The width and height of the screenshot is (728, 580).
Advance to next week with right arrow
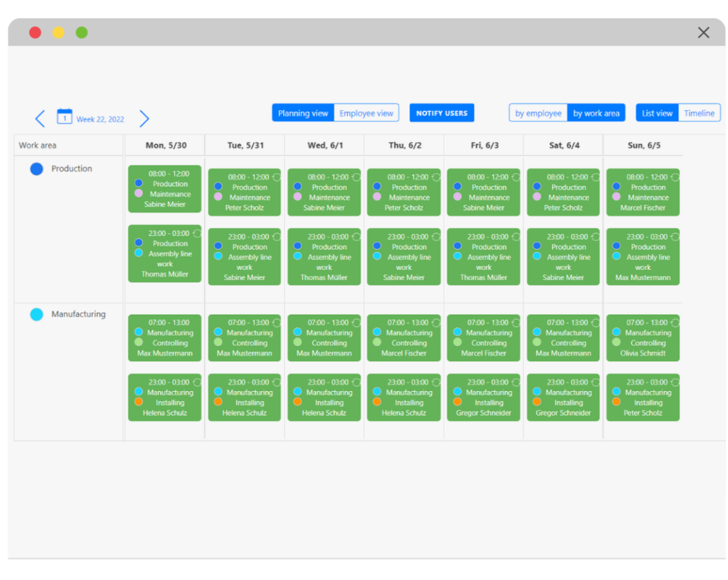tap(144, 119)
